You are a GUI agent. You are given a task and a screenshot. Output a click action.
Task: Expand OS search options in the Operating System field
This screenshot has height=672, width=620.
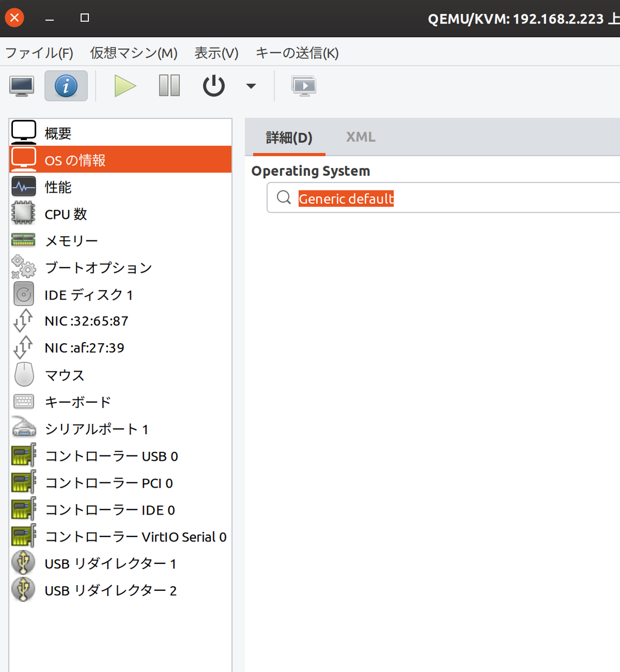tap(283, 198)
